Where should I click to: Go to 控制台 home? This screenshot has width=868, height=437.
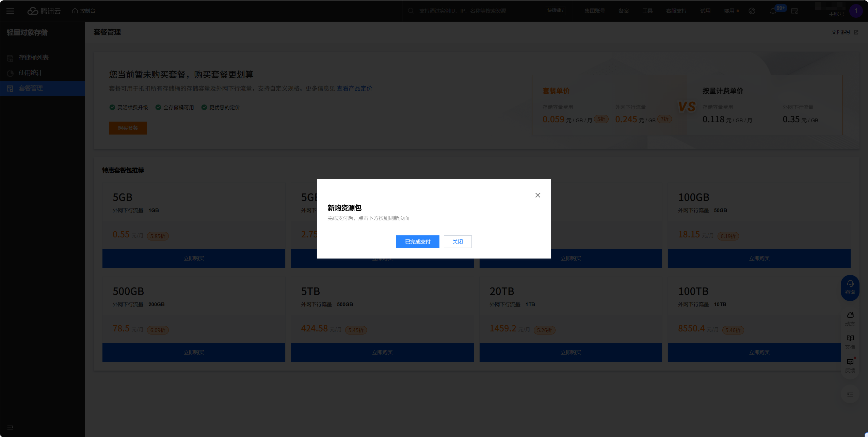tap(84, 11)
